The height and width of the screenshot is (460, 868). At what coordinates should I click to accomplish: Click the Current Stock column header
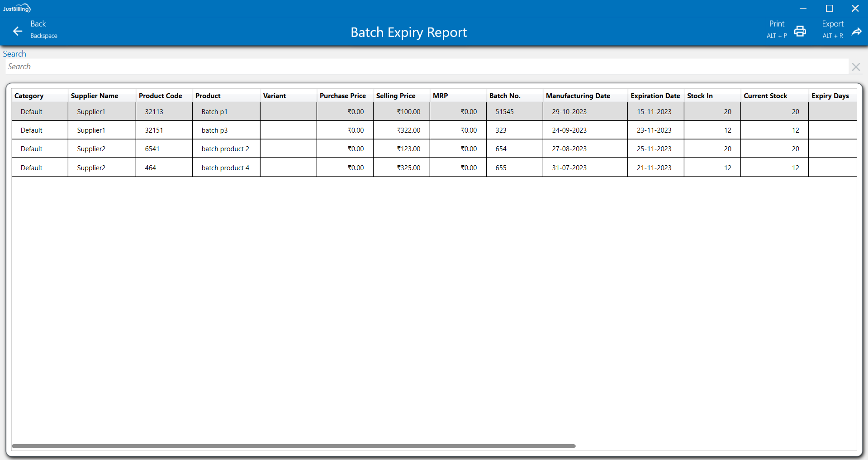[765, 96]
